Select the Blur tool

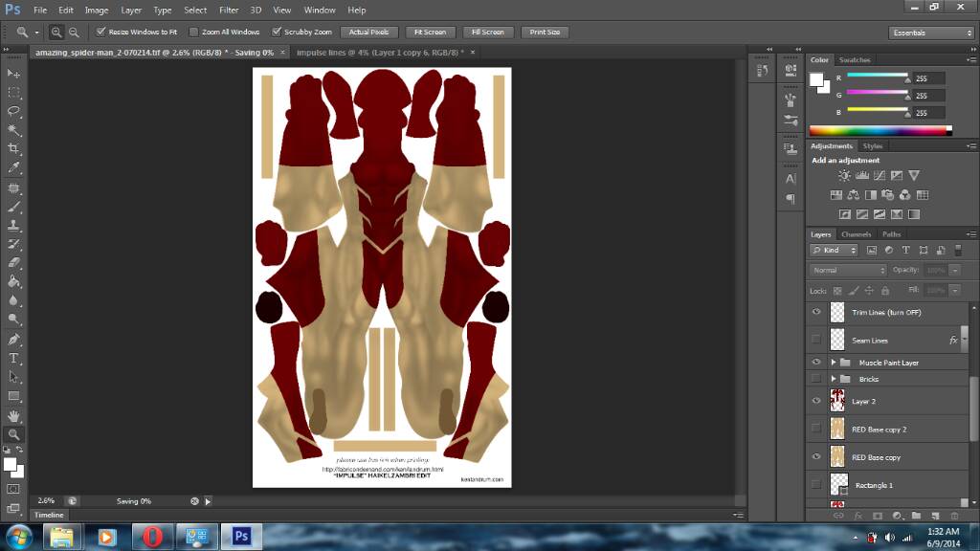pyautogui.click(x=13, y=300)
